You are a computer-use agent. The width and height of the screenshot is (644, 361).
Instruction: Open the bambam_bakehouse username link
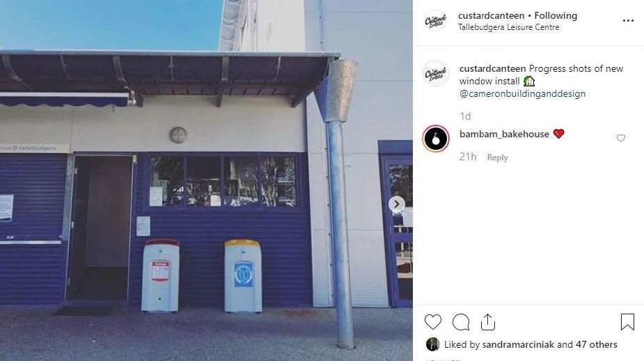point(504,134)
